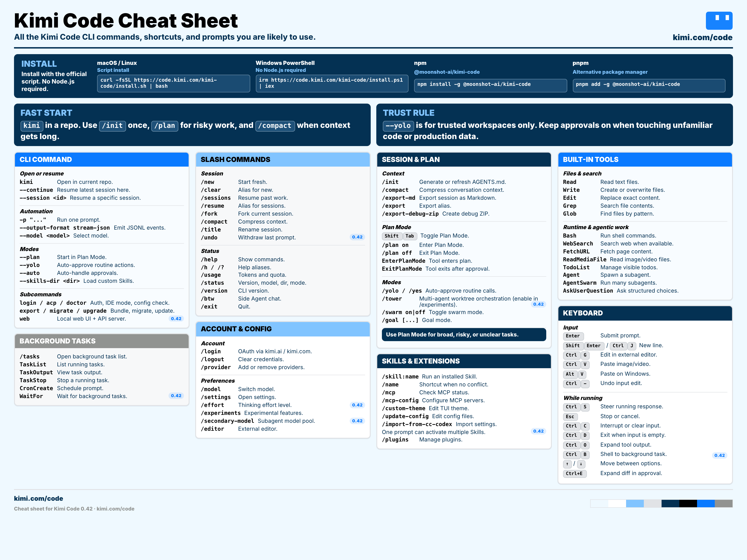The image size is (747, 560).
Task: Click the Enter key badge for Submit prompt
Action: [573, 336]
